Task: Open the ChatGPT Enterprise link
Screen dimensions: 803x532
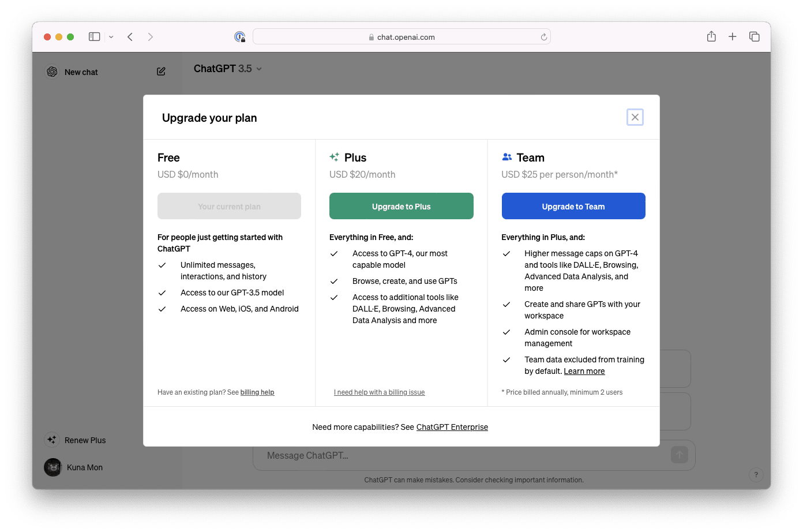Action: tap(452, 427)
